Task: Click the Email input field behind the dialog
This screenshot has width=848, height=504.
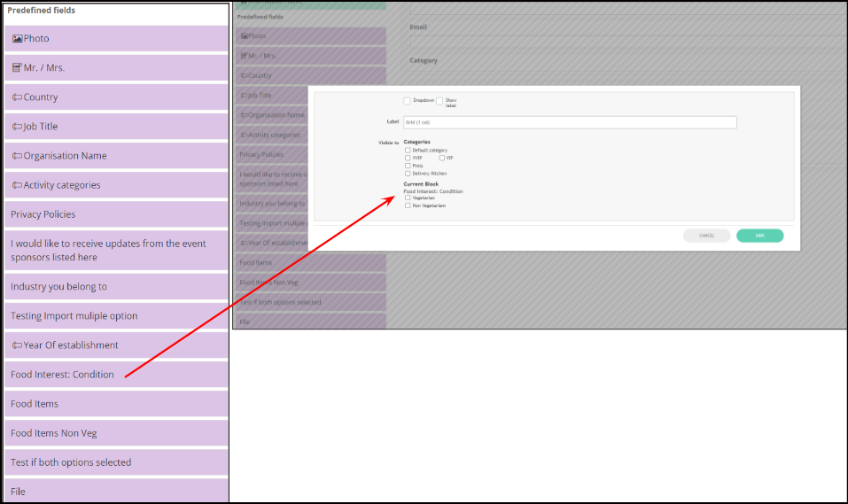Action: pos(627,43)
